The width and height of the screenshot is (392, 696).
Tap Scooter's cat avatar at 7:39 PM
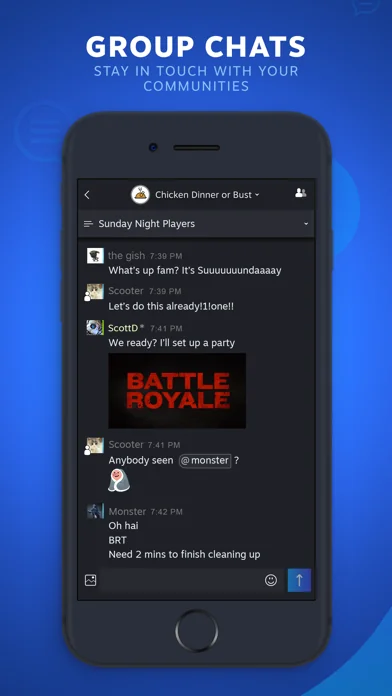[x=95, y=292]
